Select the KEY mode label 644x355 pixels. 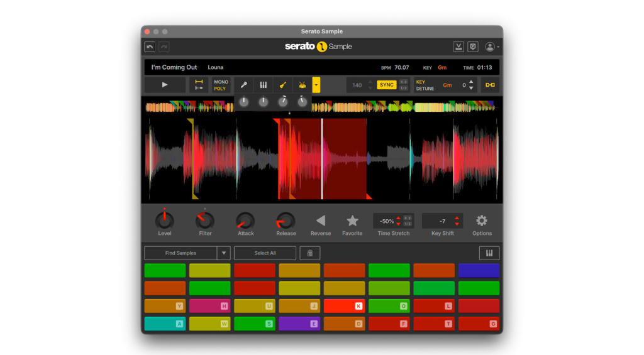click(x=421, y=82)
